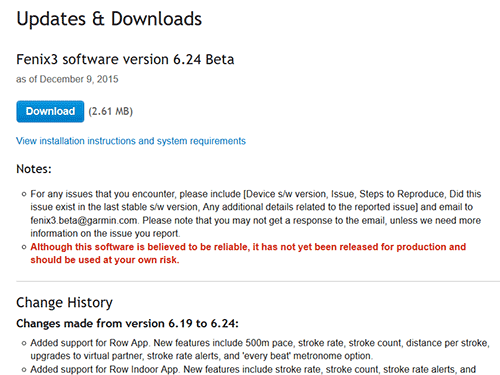
Task: Click the red use-at-your-own-risk warning text
Action: coord(248,253)
